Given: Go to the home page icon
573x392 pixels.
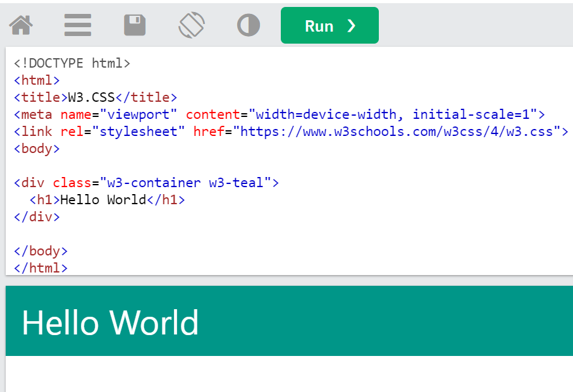Looking at the screenshot, I should tap(21, 25).
